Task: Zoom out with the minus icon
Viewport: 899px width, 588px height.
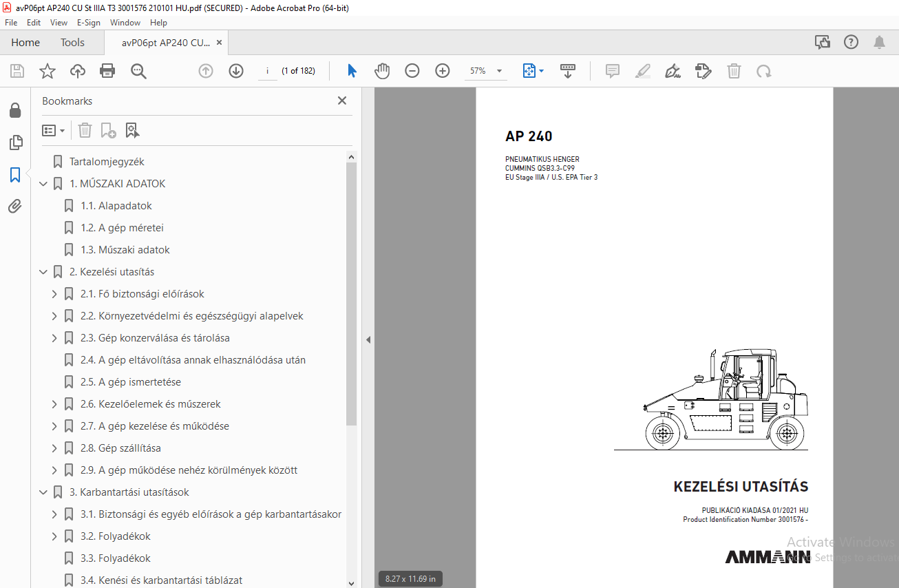Action: tap(412, 71)
